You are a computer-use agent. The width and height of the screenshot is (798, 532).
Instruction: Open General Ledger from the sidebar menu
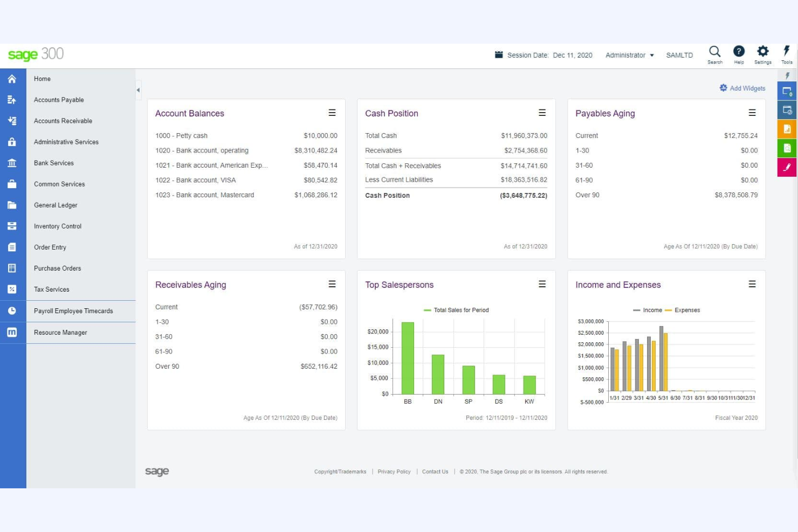[x=56, y=205]
